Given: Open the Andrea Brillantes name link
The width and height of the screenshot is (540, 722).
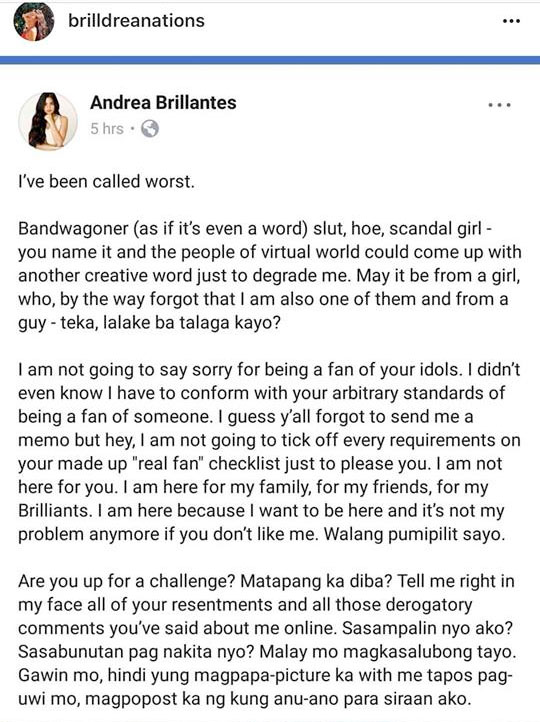Looking at the screenshot, I should [x=163, y=102].
